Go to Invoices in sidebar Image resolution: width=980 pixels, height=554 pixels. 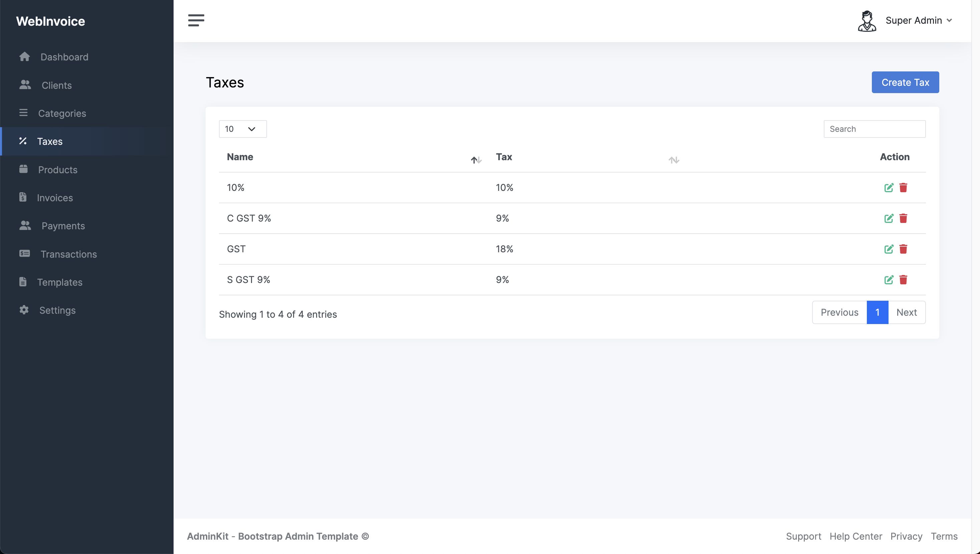coord(54,198)
